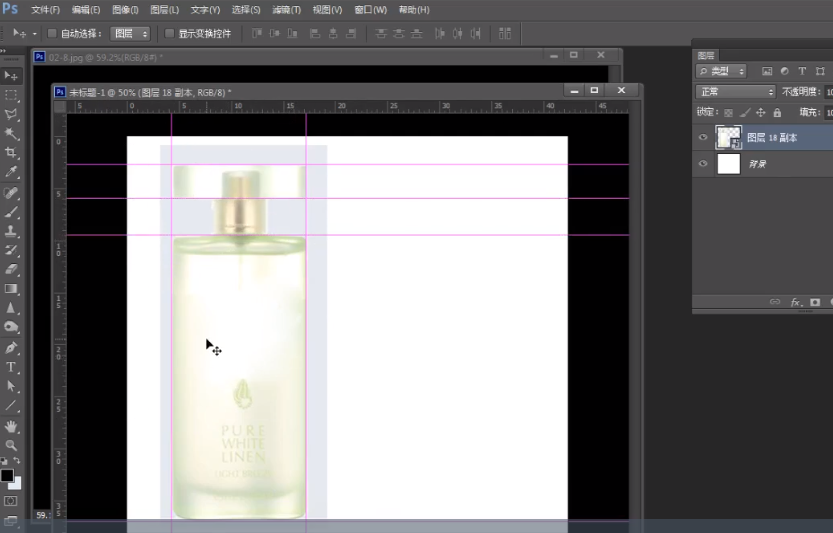Toggle lock transparent pixels

728,113
